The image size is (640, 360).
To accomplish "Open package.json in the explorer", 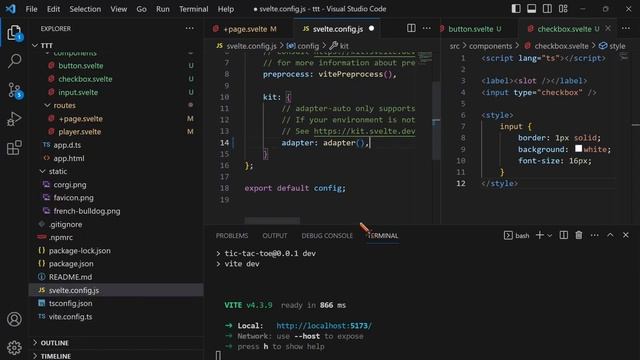I will click(x=71, y=264).
